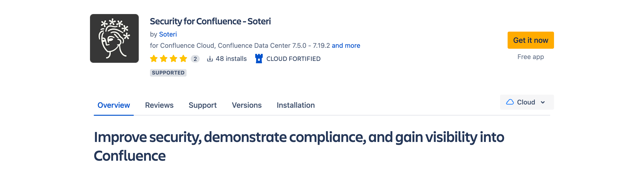Click the fourth star of the rating
Viewport: 644px width, 186px height.
pos(183,59)
